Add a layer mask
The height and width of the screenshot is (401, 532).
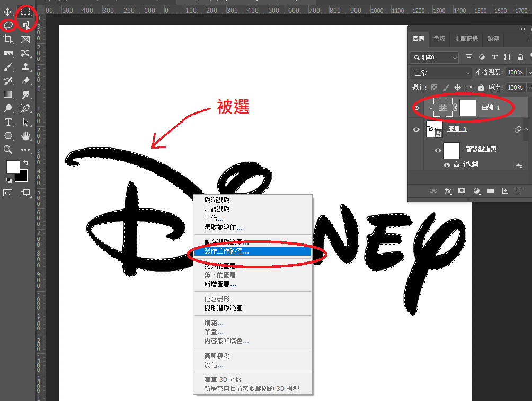point(462,190)
